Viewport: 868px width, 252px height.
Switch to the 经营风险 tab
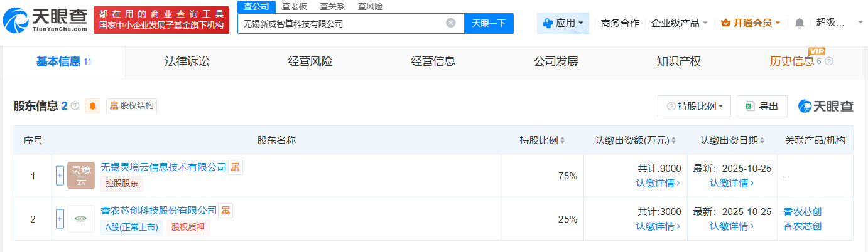tap(310, 61)
